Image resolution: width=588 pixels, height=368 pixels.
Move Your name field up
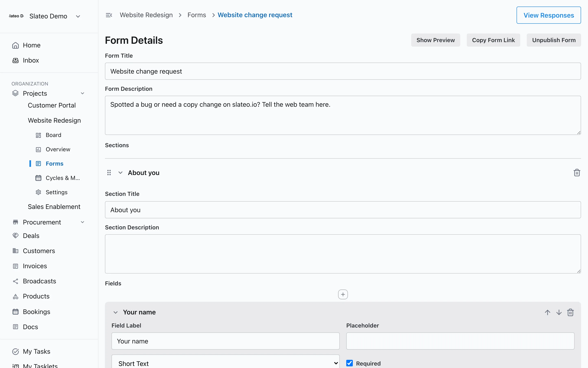[547, 312]
